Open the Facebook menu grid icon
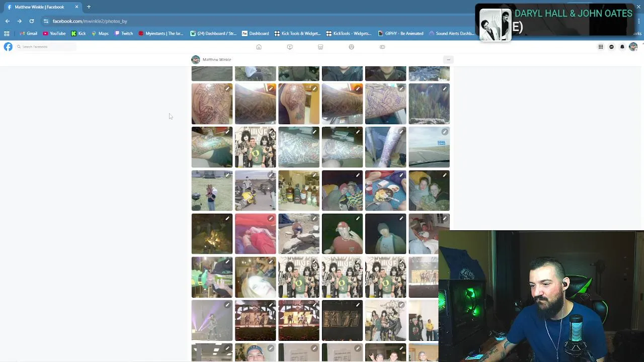The height and width of the screenshot is (362, 644). (601, 47)
